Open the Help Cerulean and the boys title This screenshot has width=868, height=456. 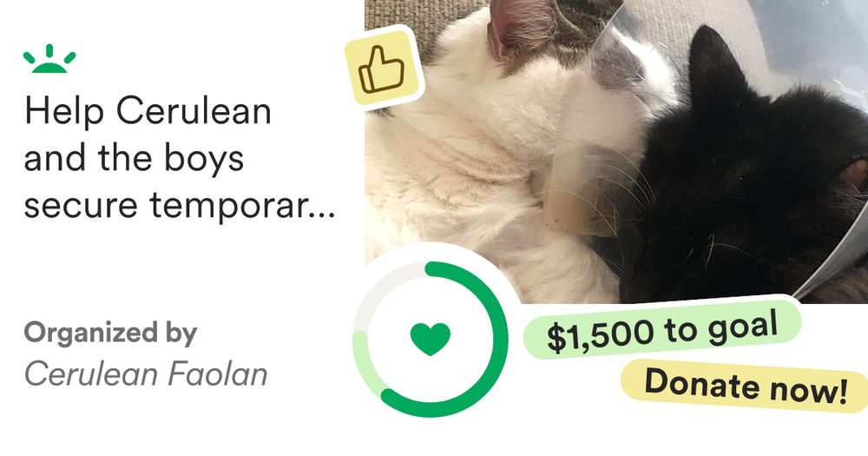pos(178,158)
